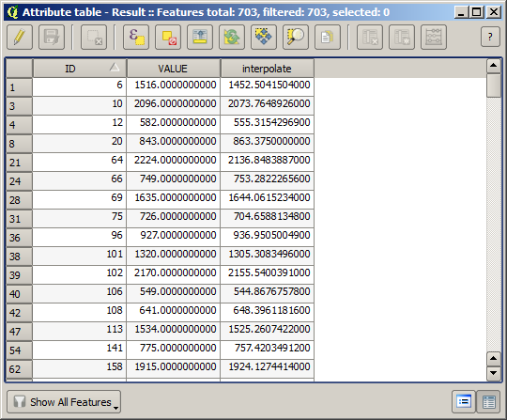Open select features using an expression
507x420 pixels.
coord(136,38)
